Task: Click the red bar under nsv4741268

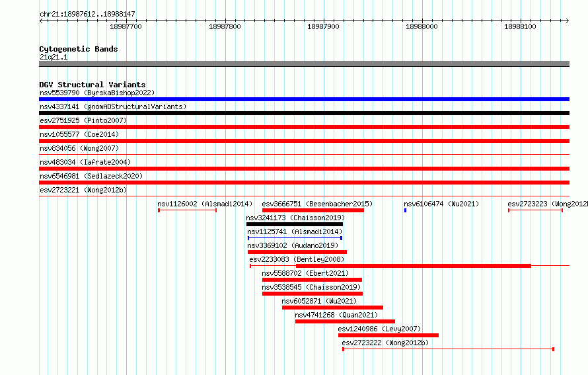Action: (345, 321)
